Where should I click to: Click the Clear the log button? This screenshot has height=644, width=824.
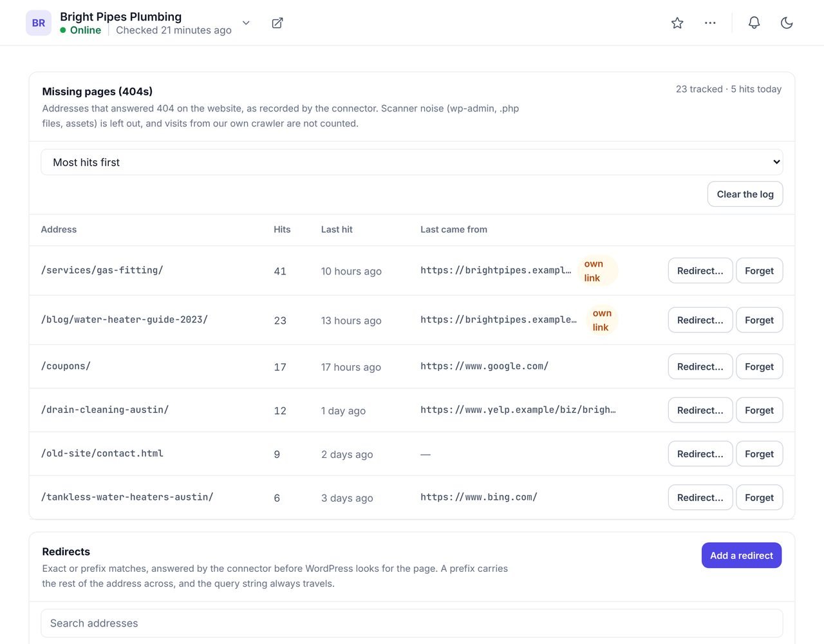pos(745,194)
